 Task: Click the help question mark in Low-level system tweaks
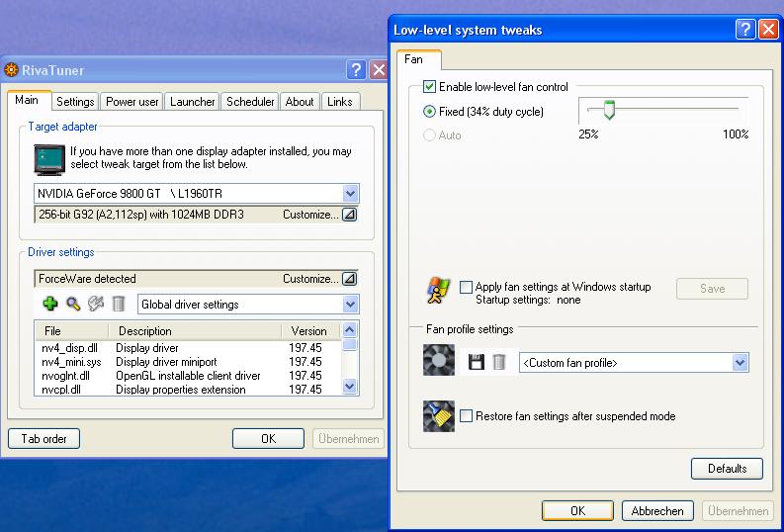[745, 30]
